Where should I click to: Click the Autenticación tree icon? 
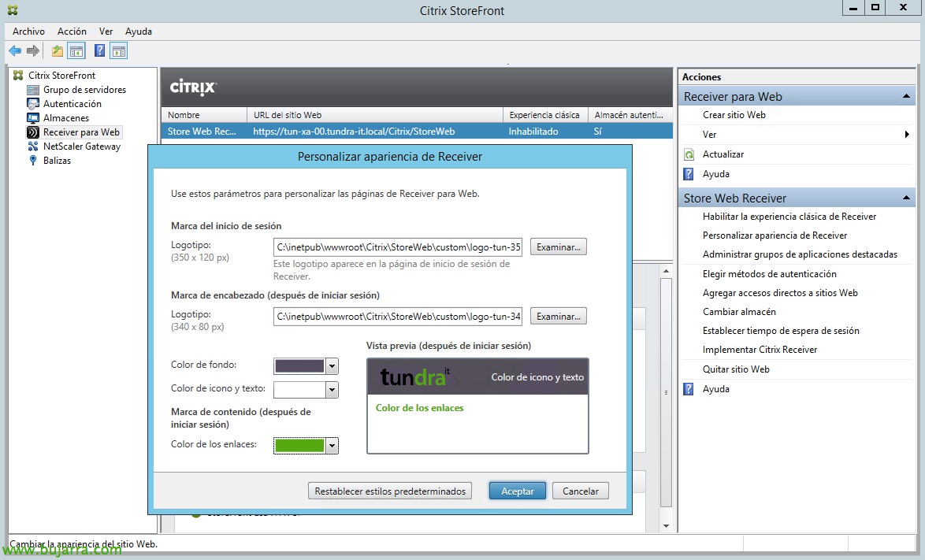(x=33, y=104)
